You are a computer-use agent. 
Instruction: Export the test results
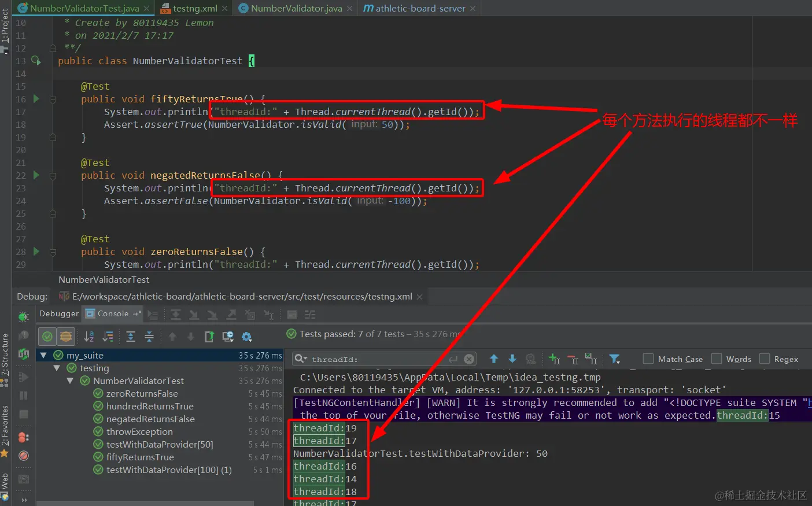pyautogui.click(x=209, y=337)
